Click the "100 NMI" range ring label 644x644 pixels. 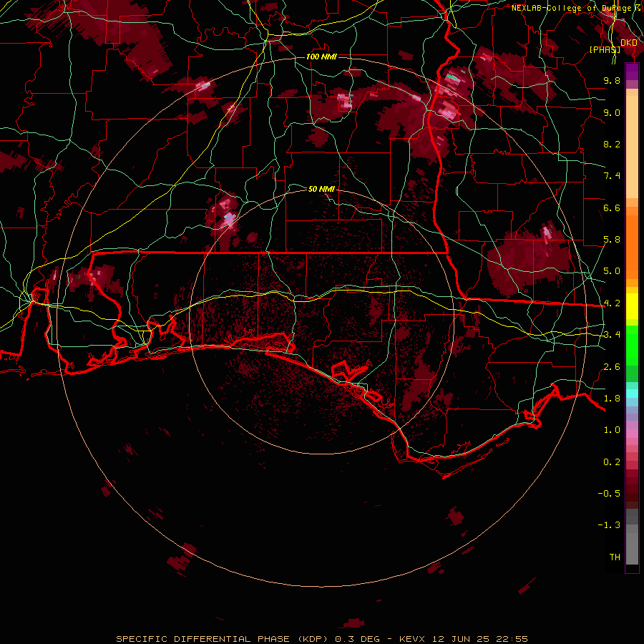[x=321, y=57]
